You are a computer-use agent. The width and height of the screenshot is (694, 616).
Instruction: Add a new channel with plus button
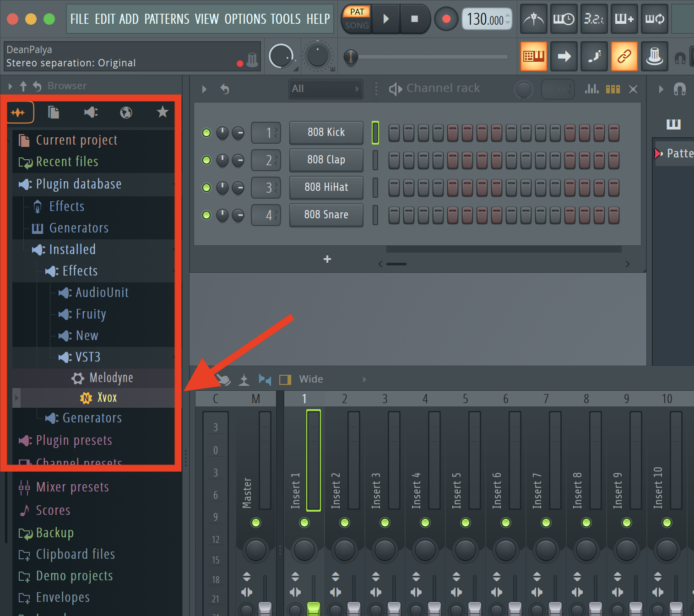(x=327, y=259)
